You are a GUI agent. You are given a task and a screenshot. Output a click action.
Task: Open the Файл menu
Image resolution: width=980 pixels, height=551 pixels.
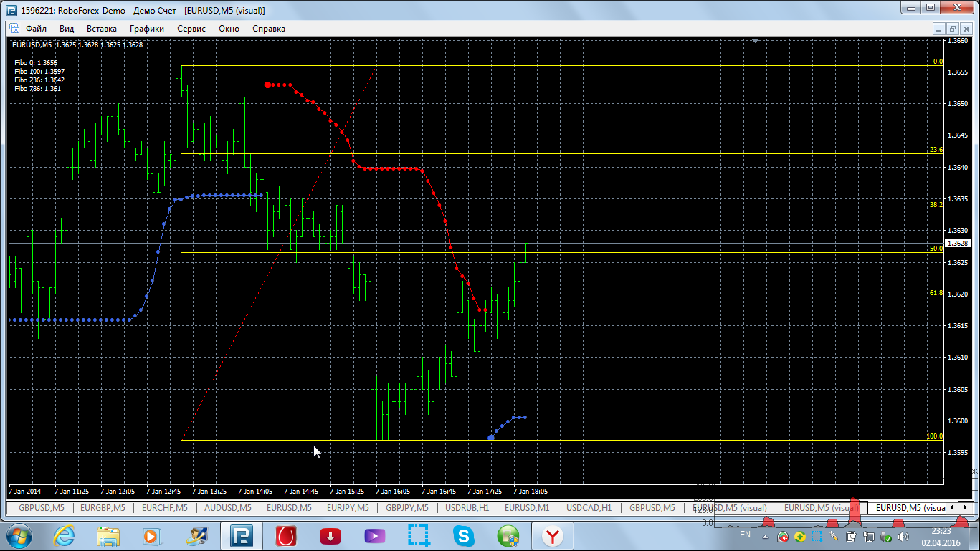pyautogui.click(x=36, y=29)
